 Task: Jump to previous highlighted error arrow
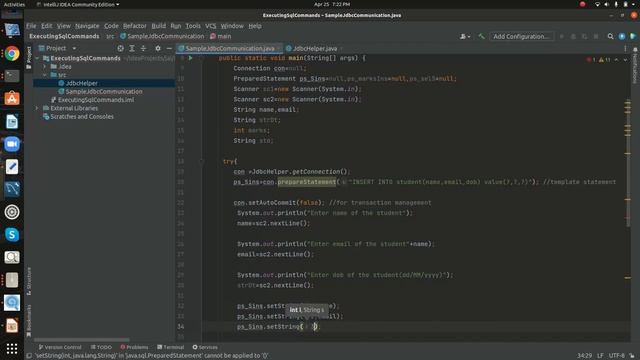(616, 60)
